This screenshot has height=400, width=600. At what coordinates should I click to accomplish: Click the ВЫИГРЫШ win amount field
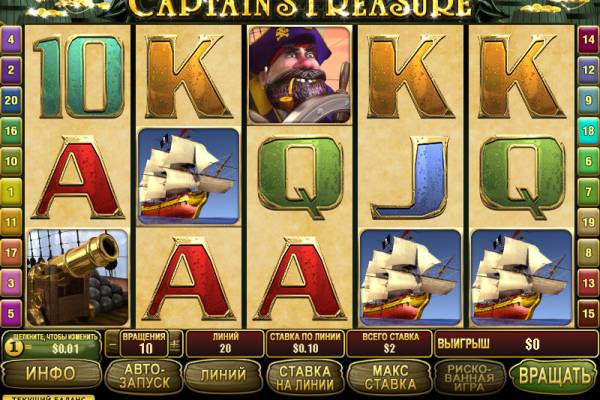point(516,344)
